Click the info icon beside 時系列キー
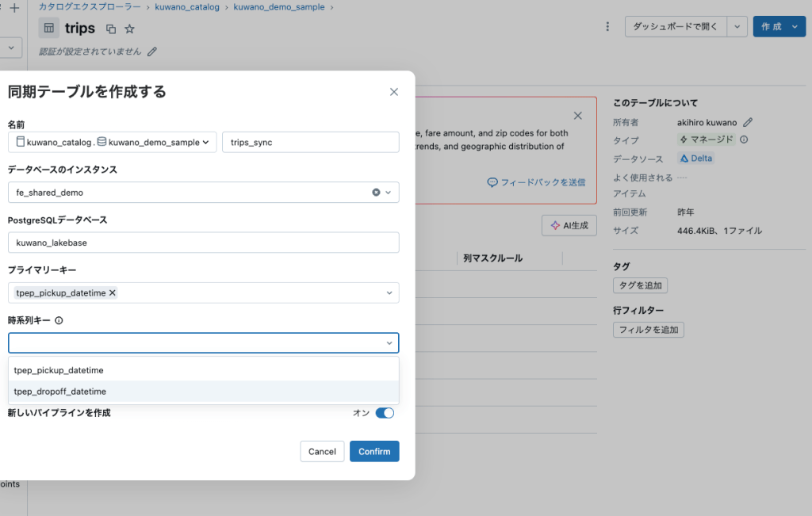Viewport: 812px width, 516px height. point(59,321)
